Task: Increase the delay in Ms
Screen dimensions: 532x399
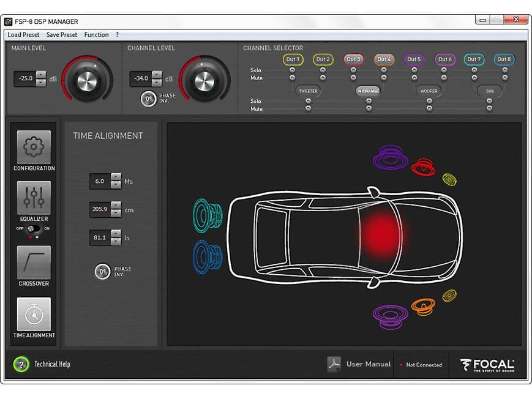Action: (116, 177)
